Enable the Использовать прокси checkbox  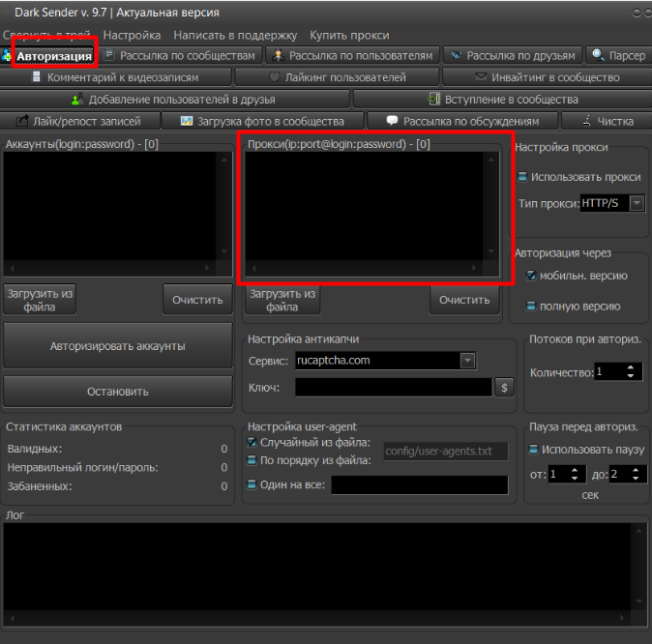coord(522,177)
